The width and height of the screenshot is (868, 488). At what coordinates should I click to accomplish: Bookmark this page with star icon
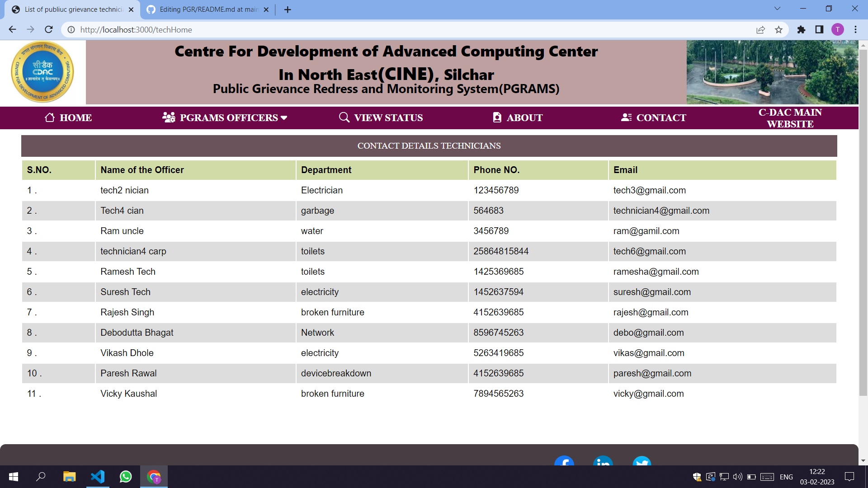pos(778,30)
